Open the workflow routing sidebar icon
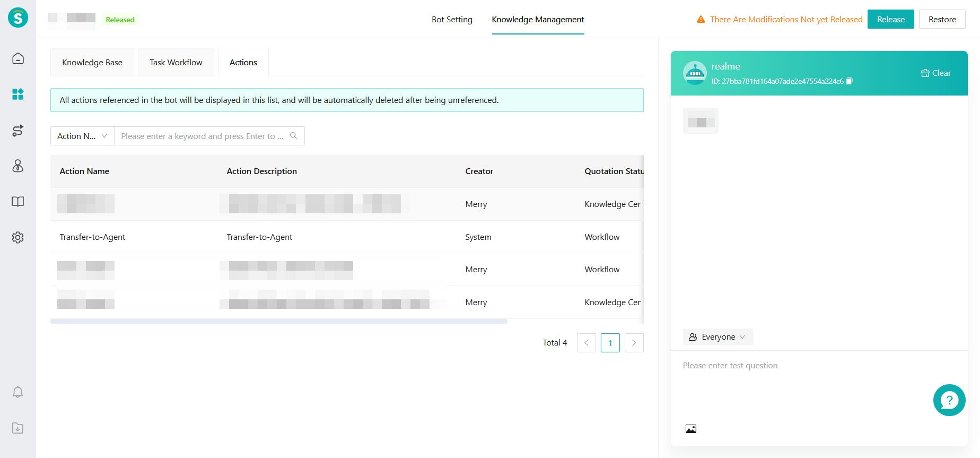The image size is (980, 458). [18, 131]
